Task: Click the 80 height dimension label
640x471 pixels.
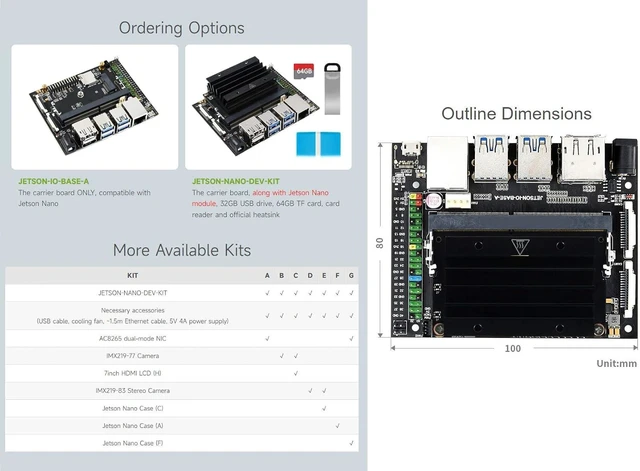Action: (x=380, y=243)
